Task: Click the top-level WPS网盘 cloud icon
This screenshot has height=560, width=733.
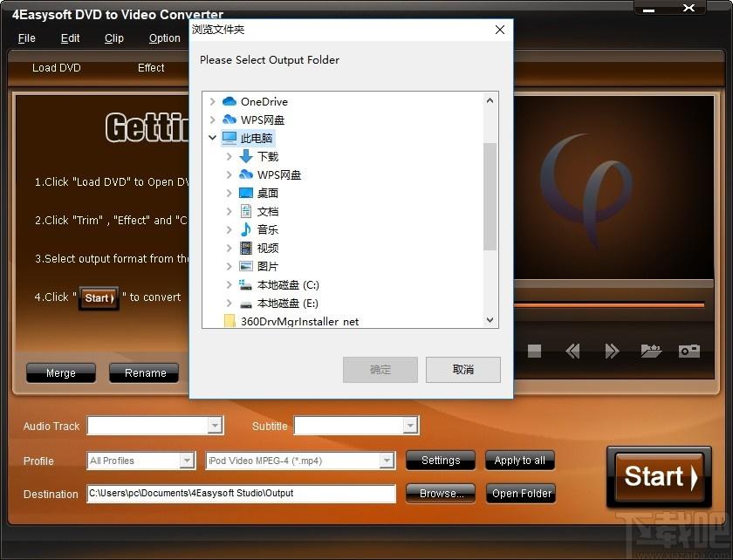Action: (x=229, y=120)
